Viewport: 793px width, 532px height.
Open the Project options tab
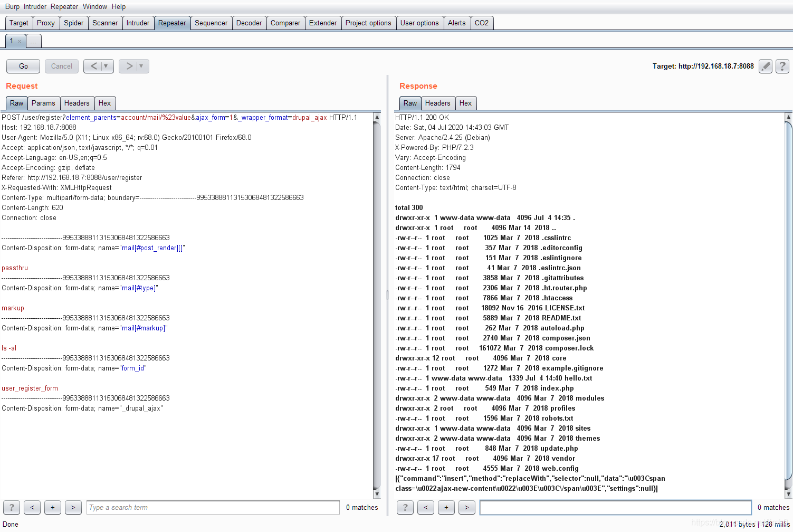(368, 23)
